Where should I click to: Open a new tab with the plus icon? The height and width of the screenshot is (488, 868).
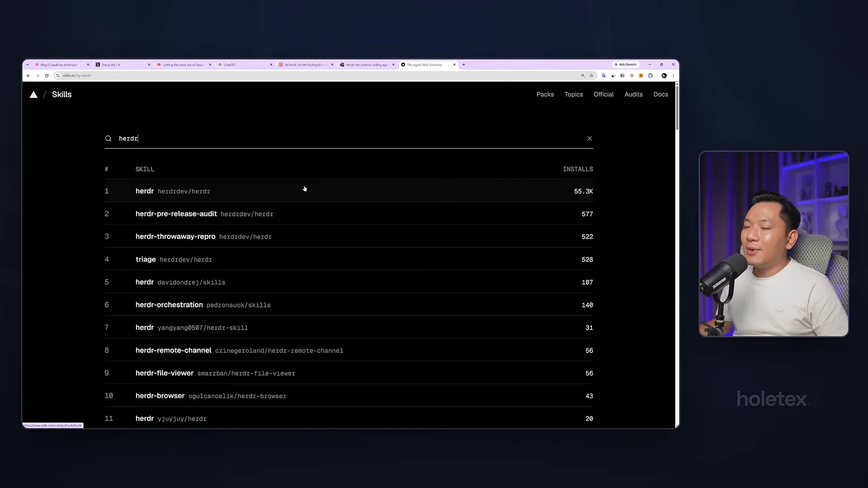click(x=464, y=65)
